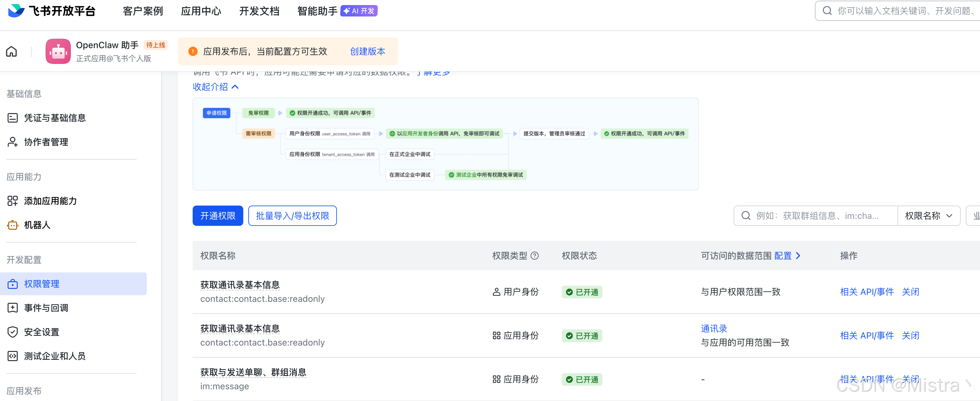Select the 开通权限 highlighted button
The height and width of the screenshot is (401, 980).
[x=218, y=215]
